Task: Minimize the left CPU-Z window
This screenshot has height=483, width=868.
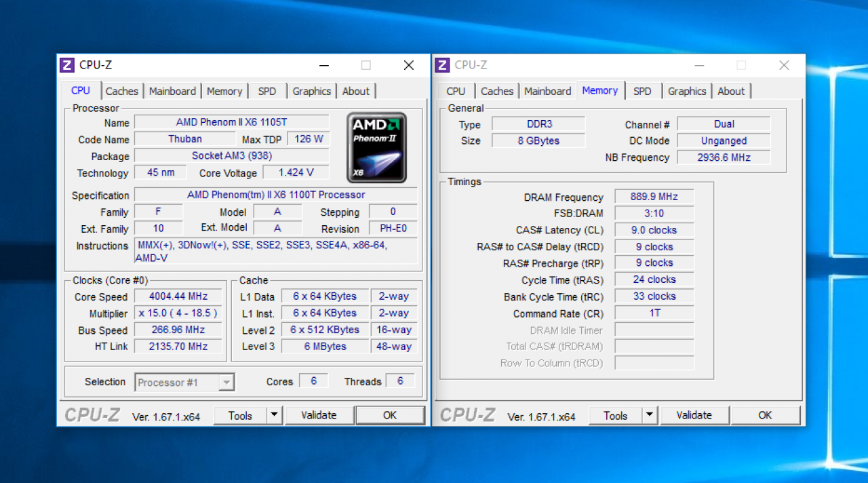Action: [324, 65]
